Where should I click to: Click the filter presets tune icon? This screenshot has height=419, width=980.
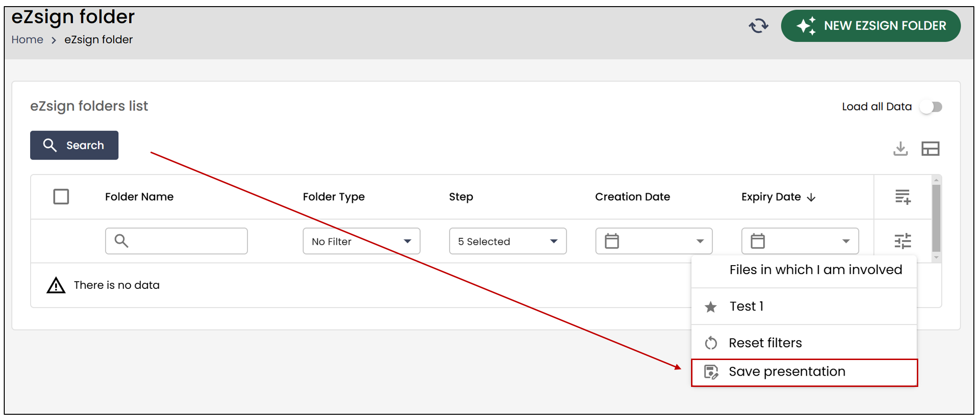coord(903,241)
